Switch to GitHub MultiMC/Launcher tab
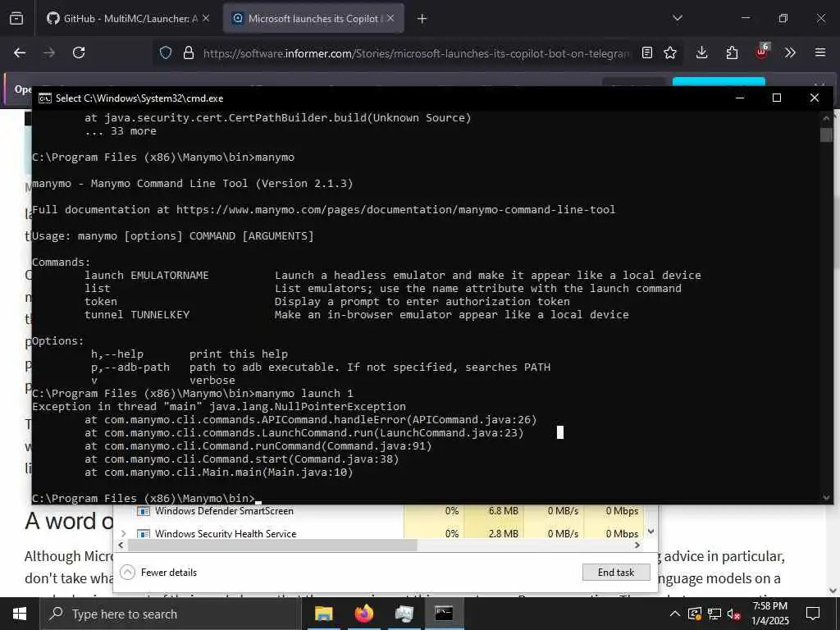The image size is (840, 630). pos(127,19)
